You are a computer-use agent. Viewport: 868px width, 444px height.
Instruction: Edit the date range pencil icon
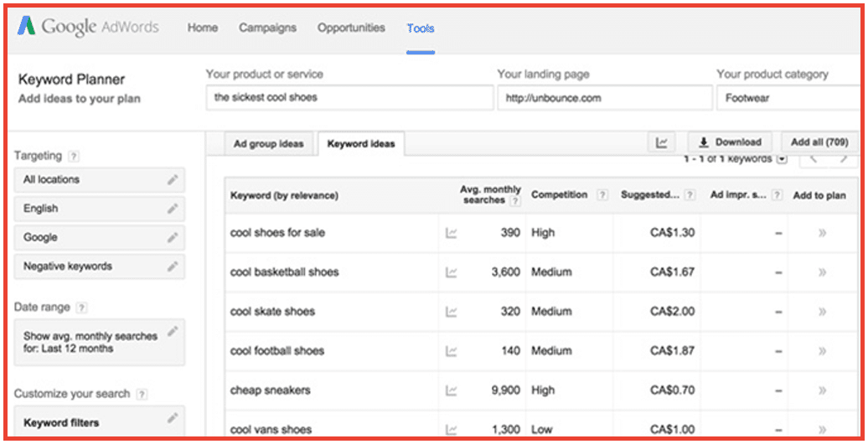coord(173,331)
